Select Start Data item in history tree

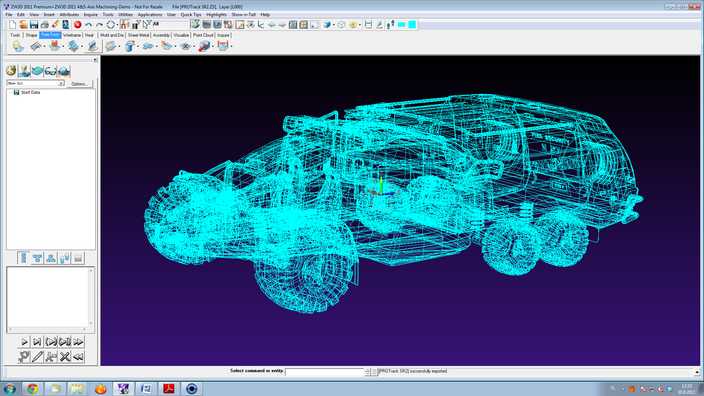(x=27, y=92)
